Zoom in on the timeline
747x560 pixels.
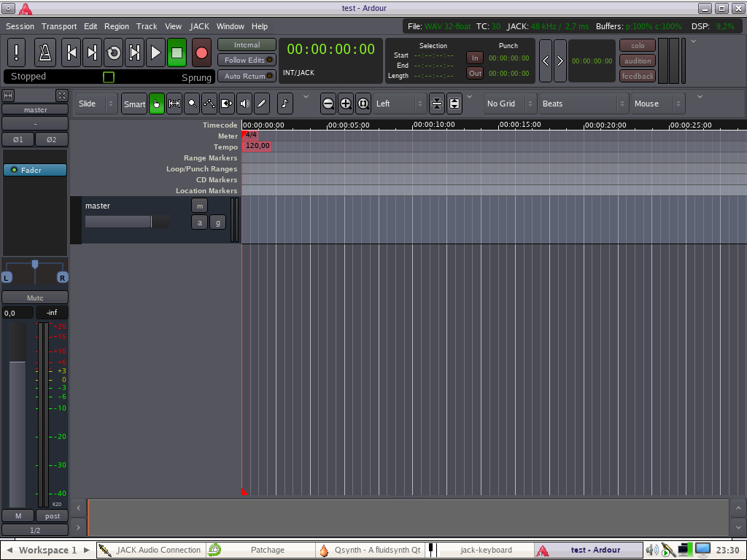pyautogui.click(x=346, y=104)
